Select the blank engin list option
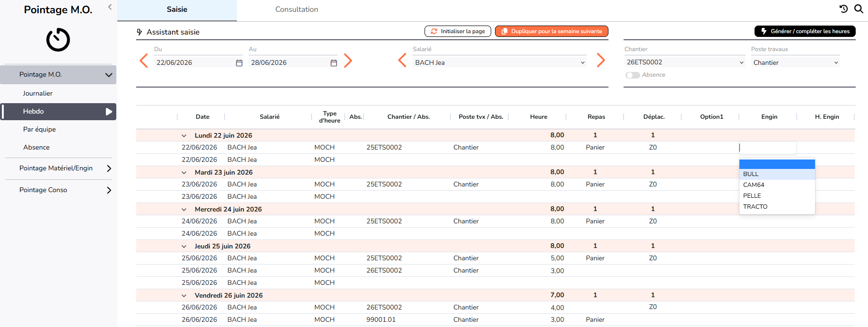Image resolution: width=868 pixels, height=327 pixels. click(x=777, y=164)
